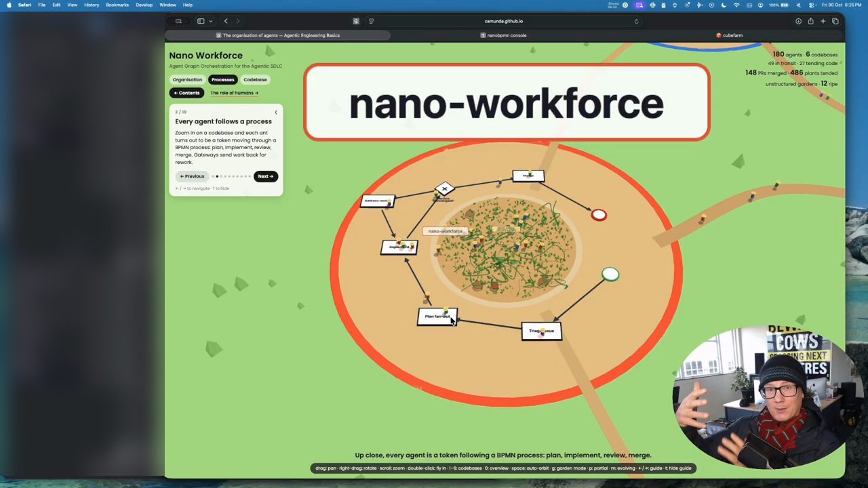Go forward with Safari's forward arrow

coord(239,21)
